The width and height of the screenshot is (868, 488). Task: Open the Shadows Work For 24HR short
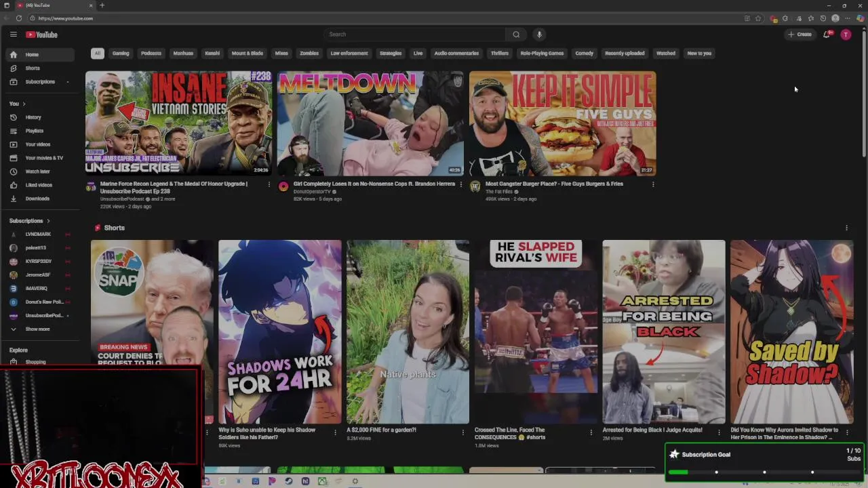(x=280, y=332)
